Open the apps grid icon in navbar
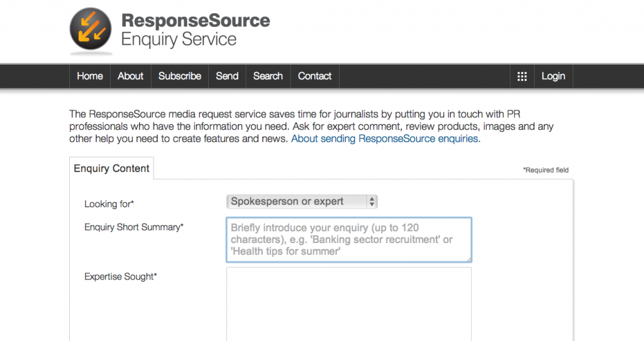 tap(522, 77)
